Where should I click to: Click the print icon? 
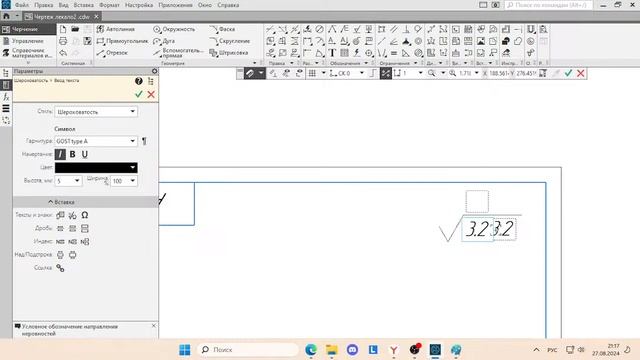tap(63, 41)
